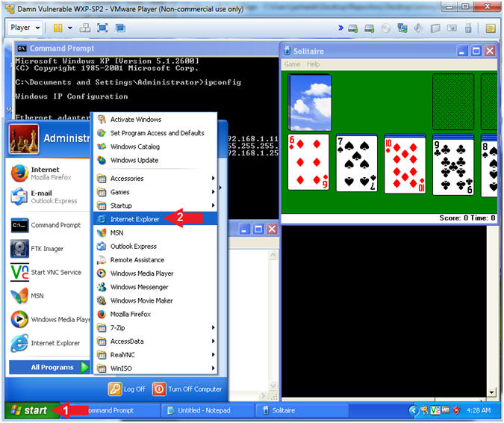This screenshot has height=423, width=504.
Task: Launch Outlook Express from All Programs list
Action: pyautogui.click(x=155, y=246)
